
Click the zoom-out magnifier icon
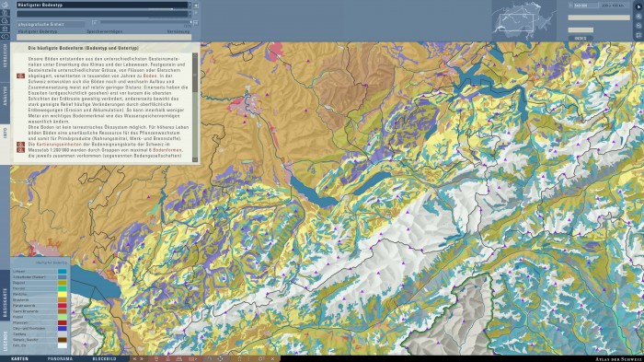point(638,26)
